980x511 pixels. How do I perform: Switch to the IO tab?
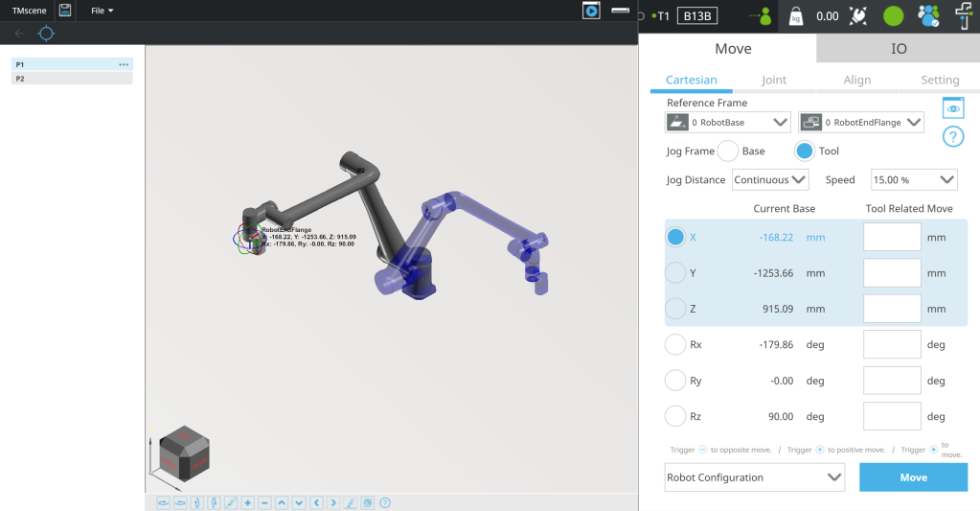(x=899, y=48)
